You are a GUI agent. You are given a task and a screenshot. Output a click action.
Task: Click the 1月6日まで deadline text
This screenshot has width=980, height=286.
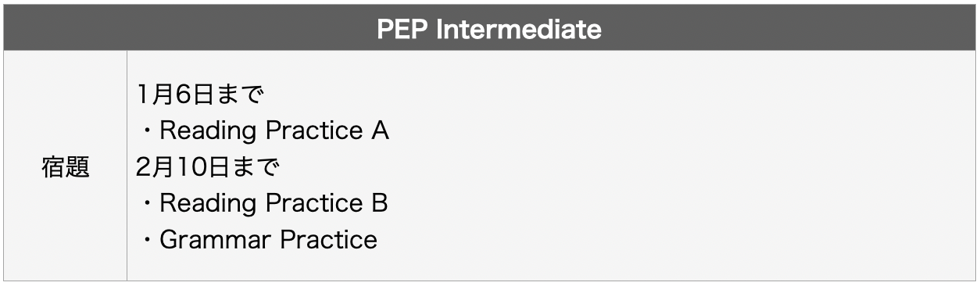pyautogui.click(x=200, y=95)
